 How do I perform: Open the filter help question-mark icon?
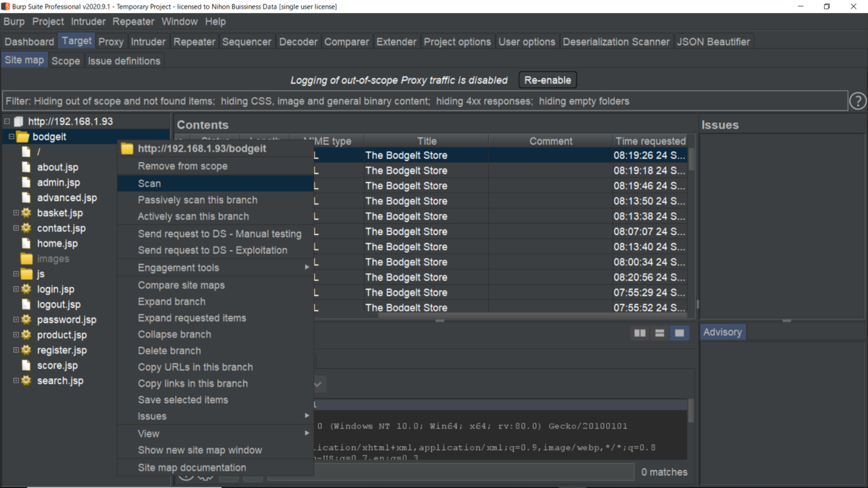tap(857, 101)
